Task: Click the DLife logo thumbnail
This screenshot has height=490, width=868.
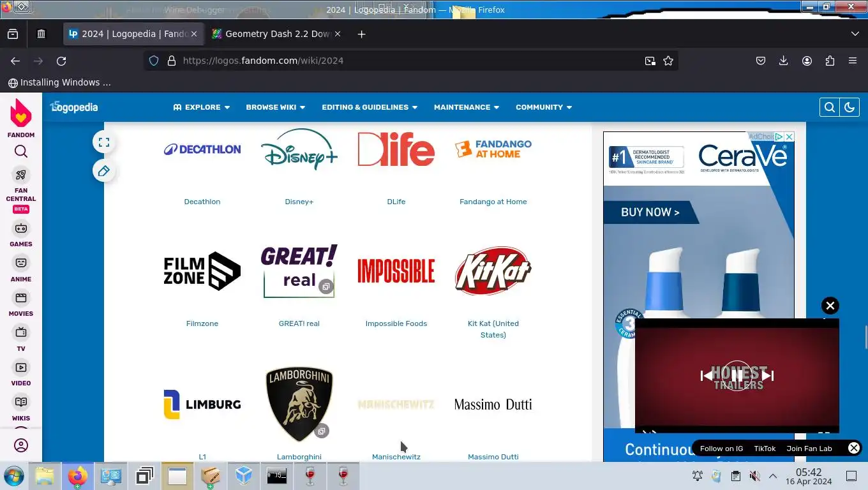Action: (396, 149)
